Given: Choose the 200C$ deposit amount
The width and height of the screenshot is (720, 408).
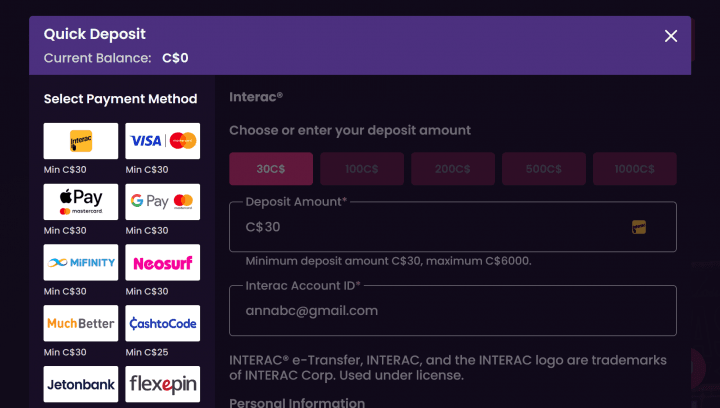Looking at the screenshot, I should click(x=453, y=169).
